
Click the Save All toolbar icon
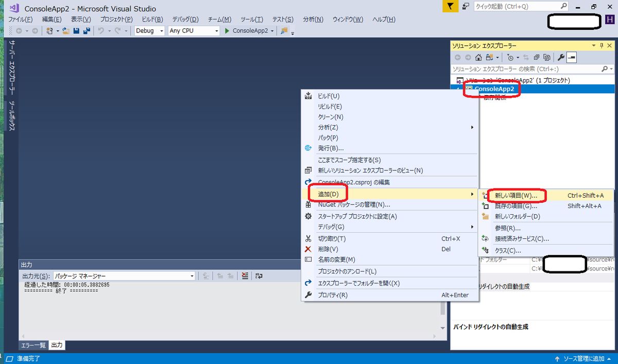point(85,31)
